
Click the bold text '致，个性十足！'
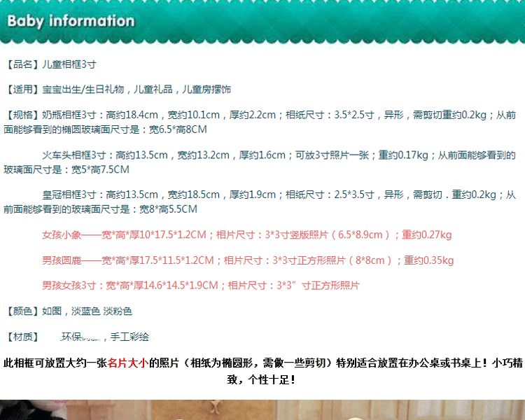pos(261,380)
